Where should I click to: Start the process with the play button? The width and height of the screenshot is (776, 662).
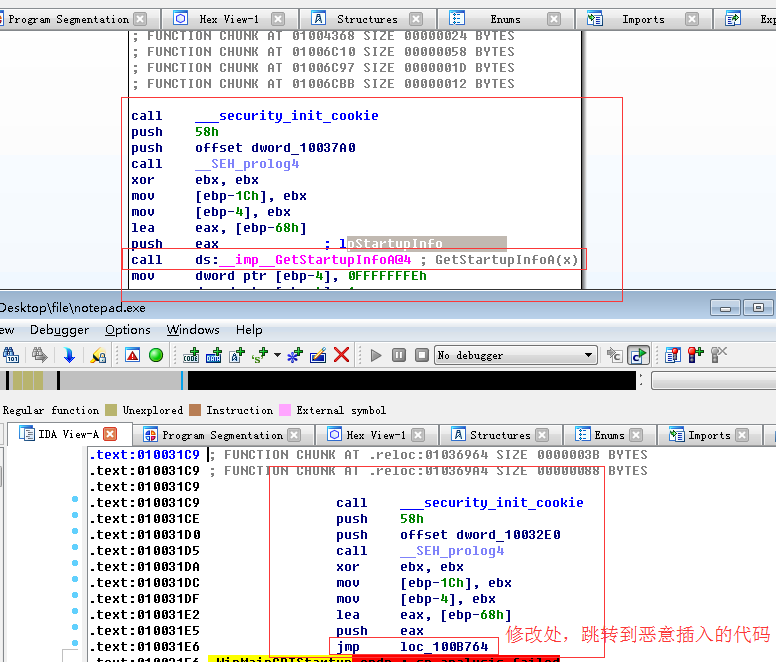pos(376,355)
